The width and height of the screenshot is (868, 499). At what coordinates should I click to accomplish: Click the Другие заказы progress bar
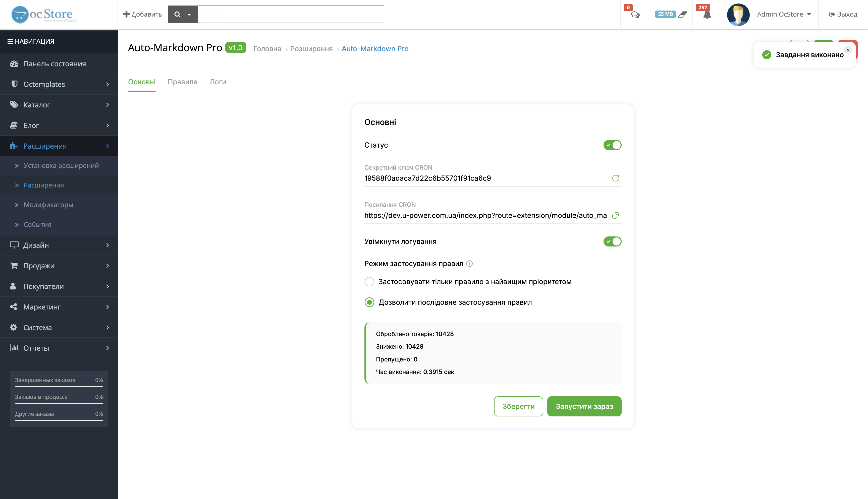pyautogui.click(x=59, y=420)
